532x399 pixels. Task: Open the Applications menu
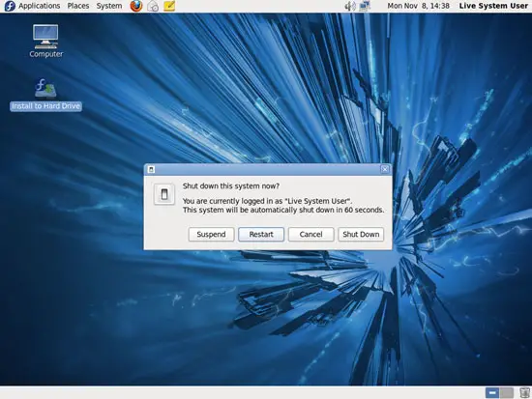point(39,6)
